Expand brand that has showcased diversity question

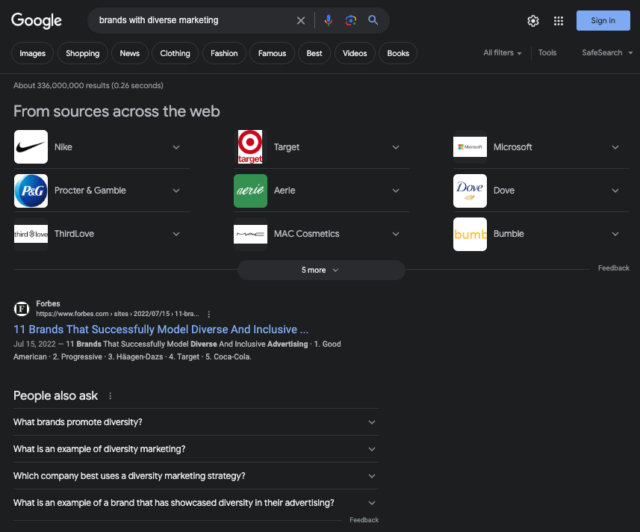[x=196, y=503]
